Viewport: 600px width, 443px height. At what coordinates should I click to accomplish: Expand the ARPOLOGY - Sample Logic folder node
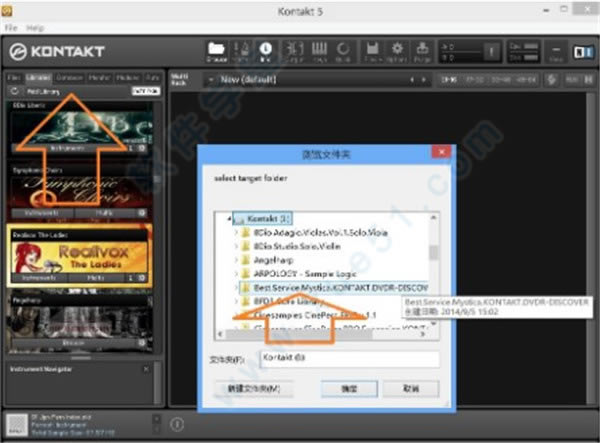(236, 274)
